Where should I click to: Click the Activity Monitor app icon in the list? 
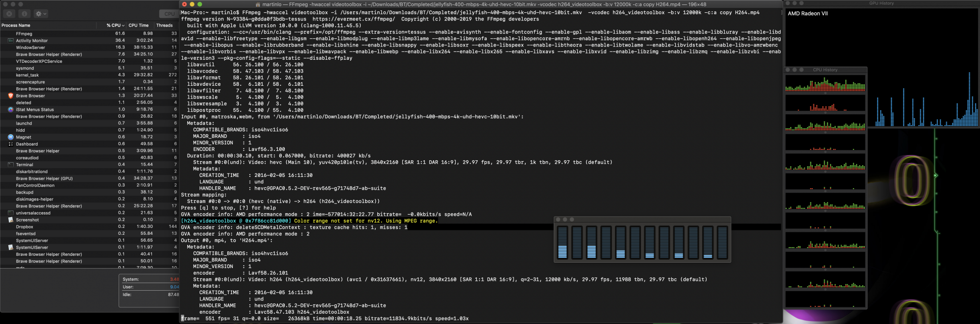click(11, 41)
